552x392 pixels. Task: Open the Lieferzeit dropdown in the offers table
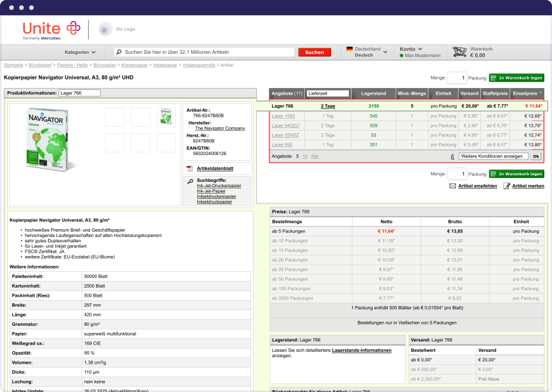click(x=327, y=94)
